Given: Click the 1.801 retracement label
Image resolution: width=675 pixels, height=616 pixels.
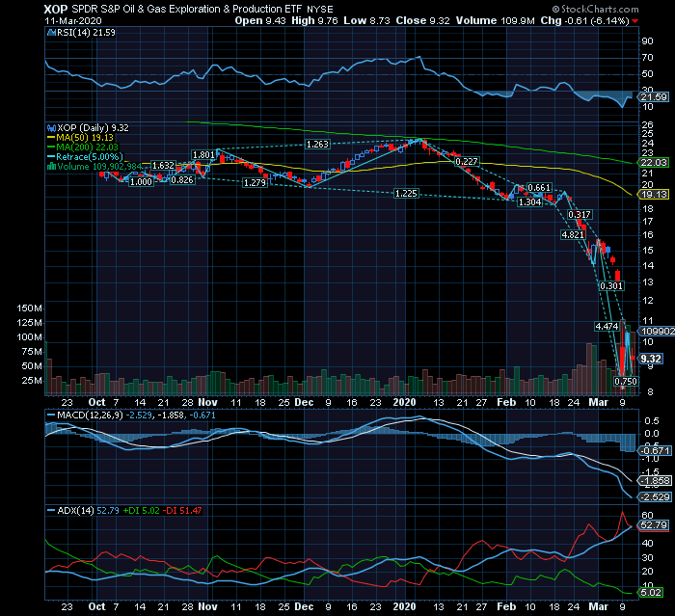Looking at the screenshot, I should [x=203, y=155].
